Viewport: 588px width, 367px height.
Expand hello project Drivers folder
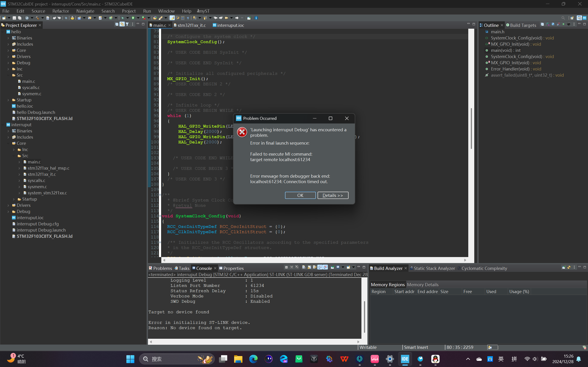point(8,56)
